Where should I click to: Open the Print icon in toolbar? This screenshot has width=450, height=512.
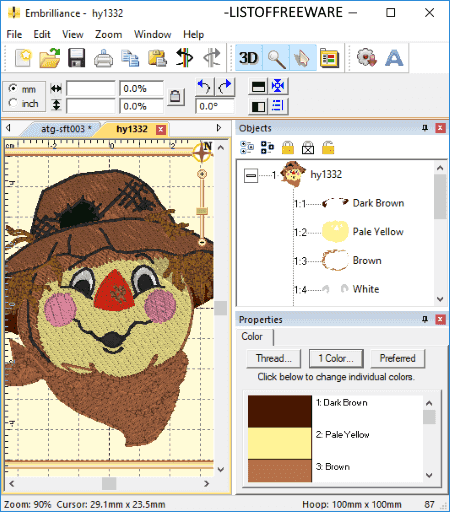pyautogui.click(x=103, y=58)
